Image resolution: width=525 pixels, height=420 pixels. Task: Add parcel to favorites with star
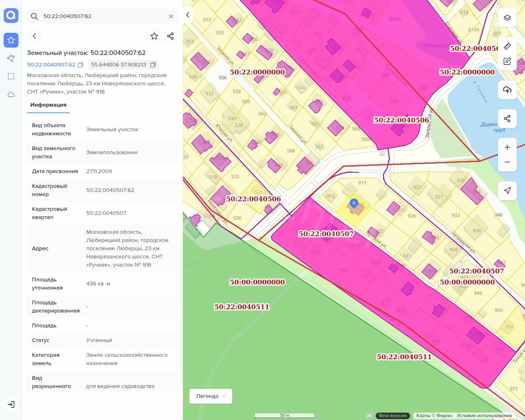pos(154,36)
